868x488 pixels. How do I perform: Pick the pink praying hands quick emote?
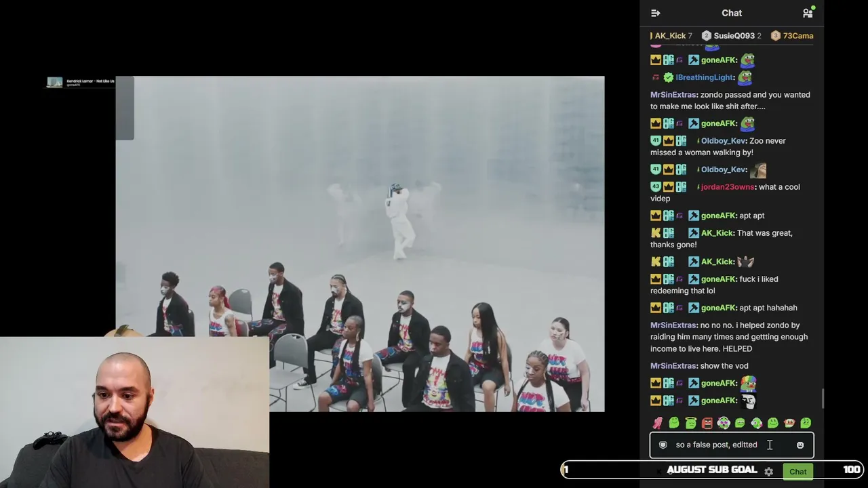click(658, 424)
